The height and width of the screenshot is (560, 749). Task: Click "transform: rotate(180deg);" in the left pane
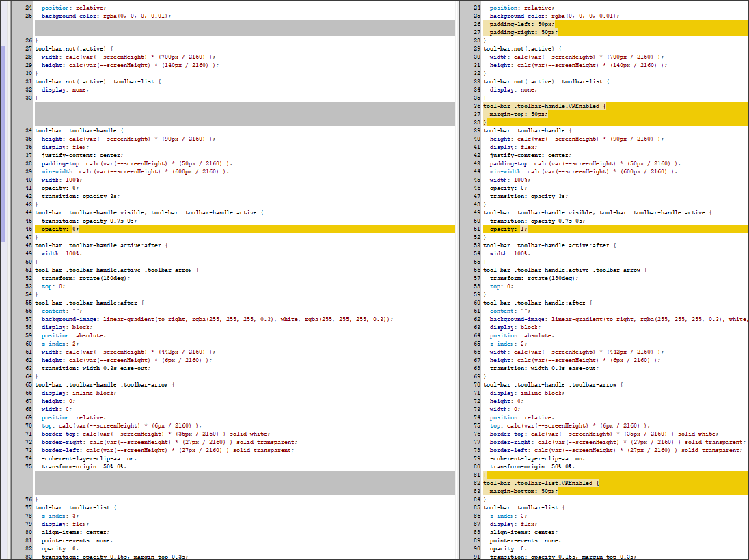tap(85, 278)
